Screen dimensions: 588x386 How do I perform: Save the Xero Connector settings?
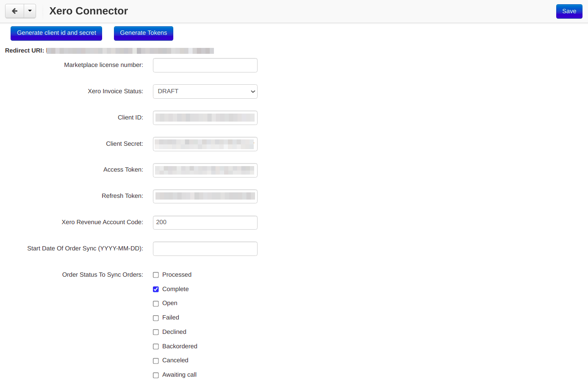coord(569,11)
